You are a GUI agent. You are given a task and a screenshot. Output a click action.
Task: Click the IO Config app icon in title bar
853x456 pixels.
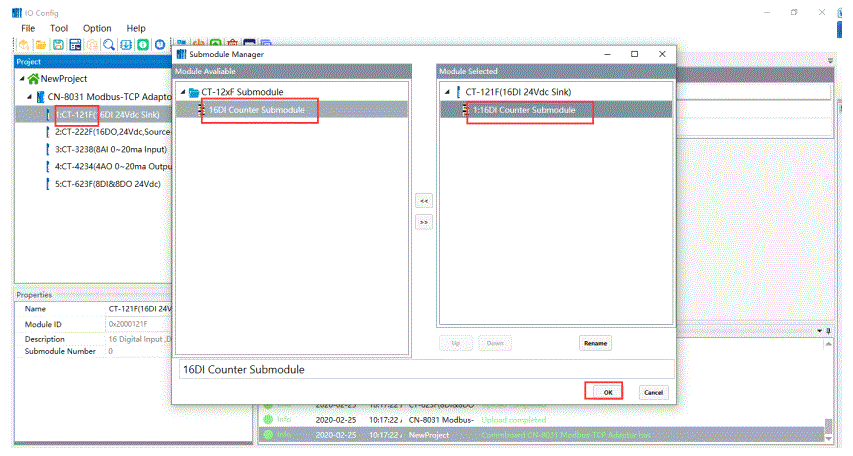coord(17,13)
